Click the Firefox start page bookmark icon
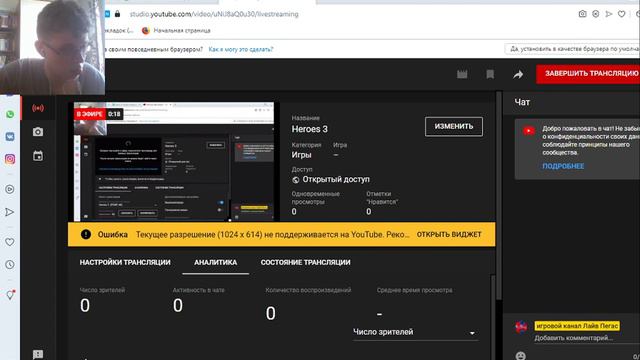640x360 pixels. (x=145, y=31)
